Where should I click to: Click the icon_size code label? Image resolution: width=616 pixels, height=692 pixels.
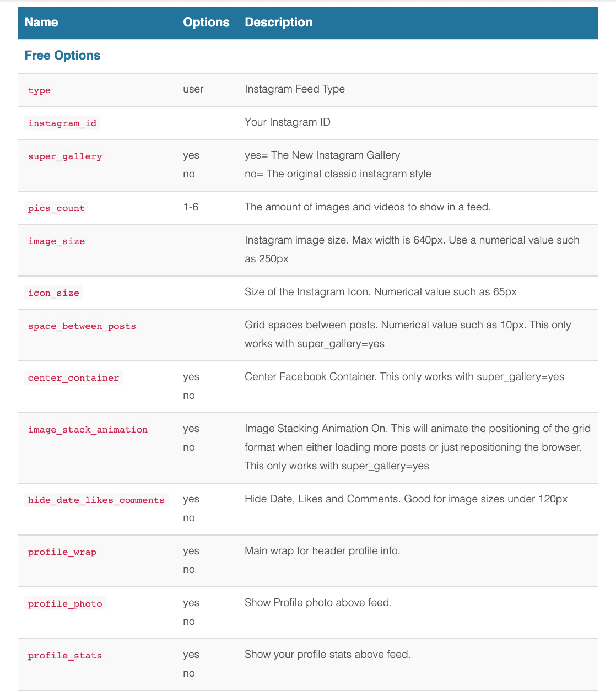(x=53, y=293)
